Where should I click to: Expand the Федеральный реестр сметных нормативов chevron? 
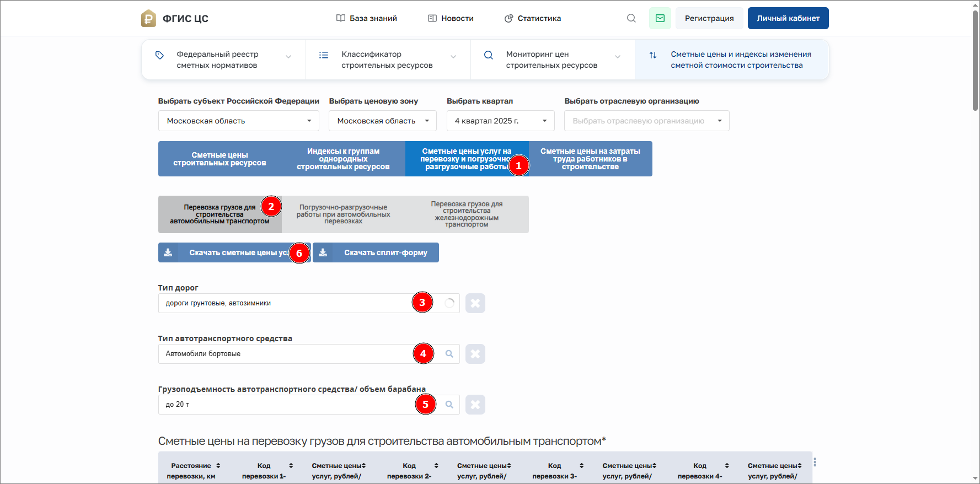pos(288,57)
